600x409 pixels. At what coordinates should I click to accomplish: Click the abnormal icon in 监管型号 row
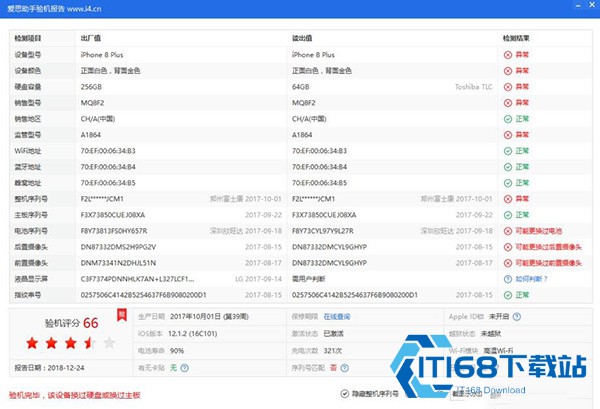[x=508, y=135]
